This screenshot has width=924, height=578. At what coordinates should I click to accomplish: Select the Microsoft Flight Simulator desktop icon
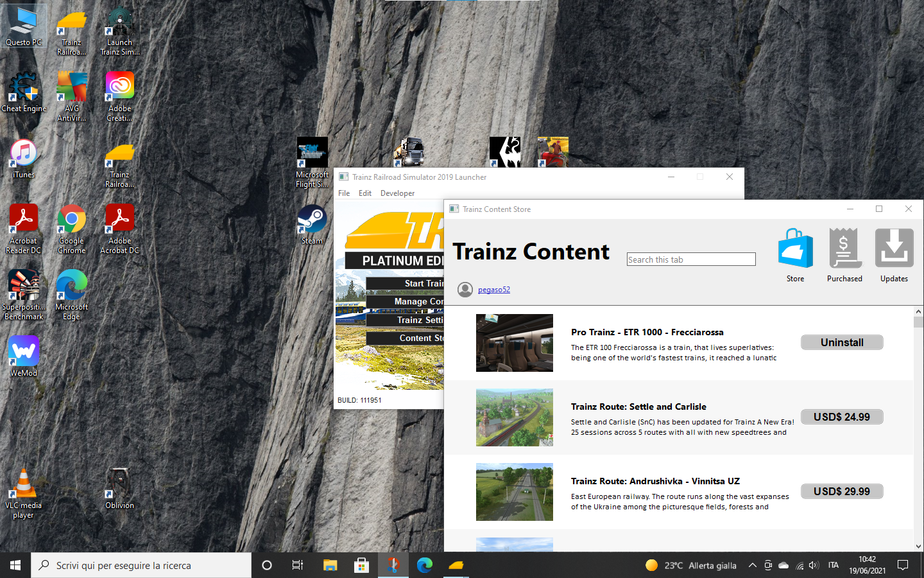coord(312,163)
